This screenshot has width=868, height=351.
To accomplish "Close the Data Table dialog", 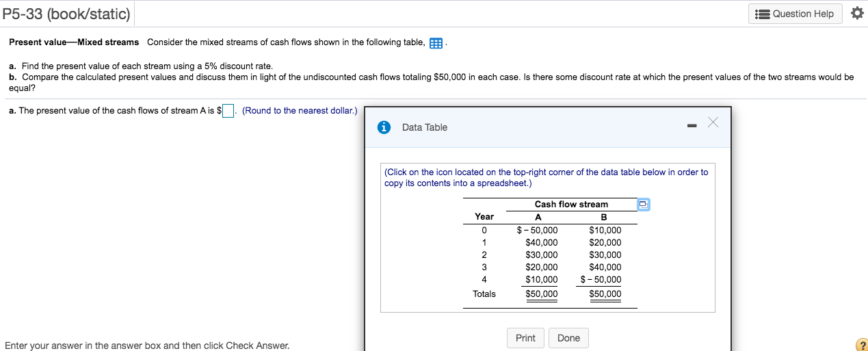I will 713,122.
